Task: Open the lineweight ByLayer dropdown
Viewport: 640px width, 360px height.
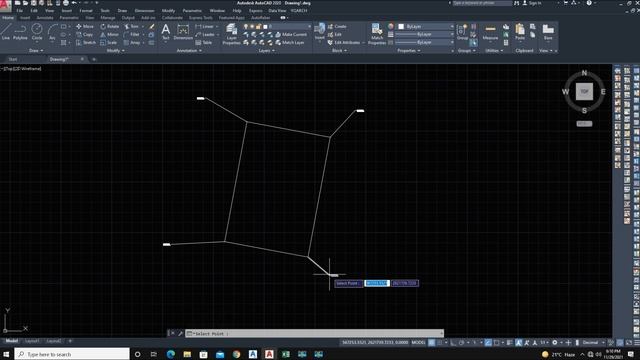Action: (424, 34)
